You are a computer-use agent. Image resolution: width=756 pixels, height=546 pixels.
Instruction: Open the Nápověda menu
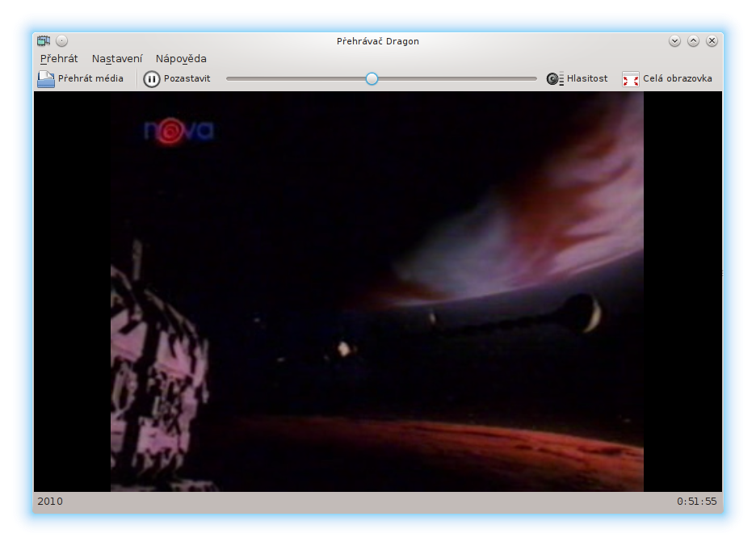pos(181,59)
